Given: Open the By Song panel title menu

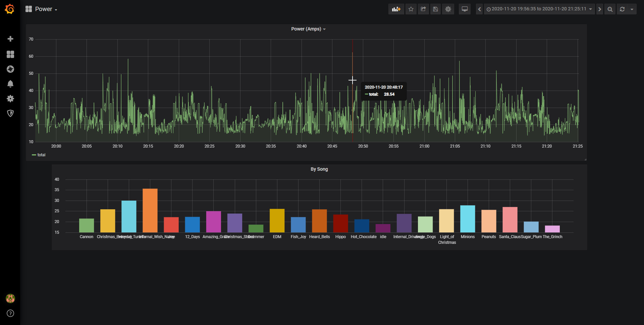Looking at the screenshot, I should point(319,169).
